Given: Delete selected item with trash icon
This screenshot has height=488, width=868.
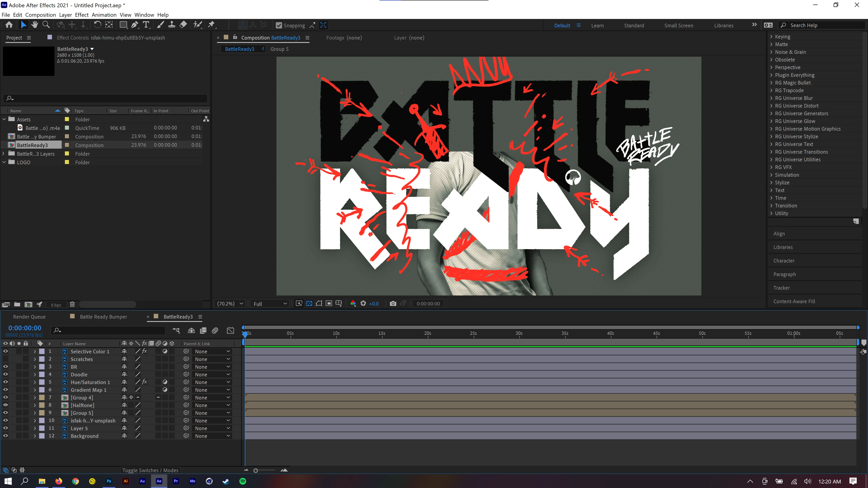Looking at the screenshot, I should coord(72,305).
